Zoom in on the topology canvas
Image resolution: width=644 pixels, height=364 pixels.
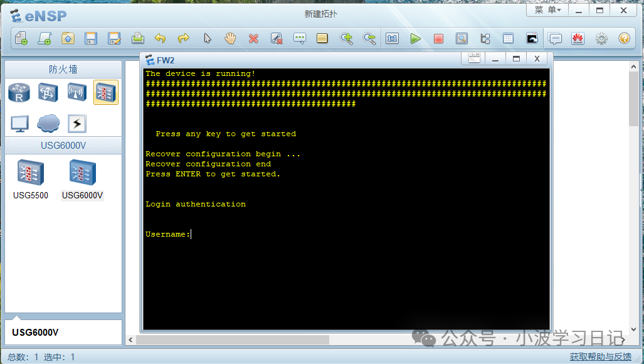(x=346, y=39)
